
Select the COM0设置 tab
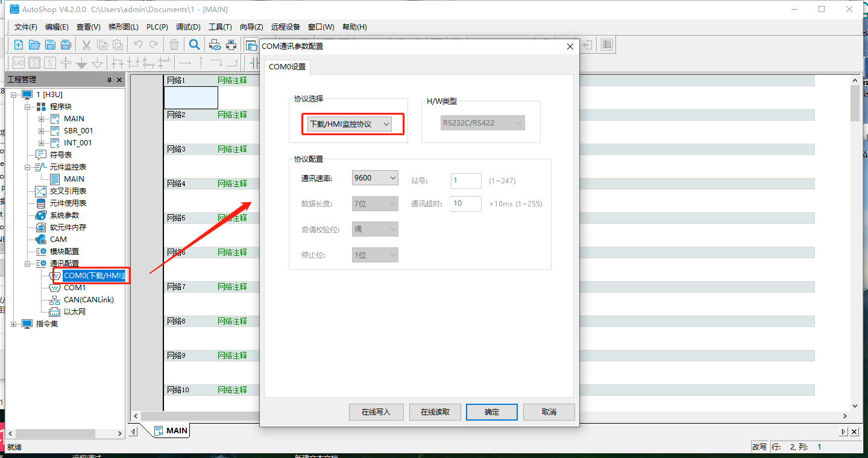[x=287, y=67]
